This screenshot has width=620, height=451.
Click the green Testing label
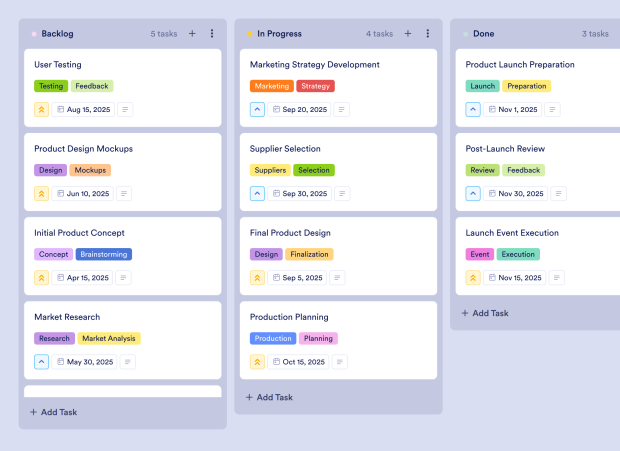pos(51,86)
